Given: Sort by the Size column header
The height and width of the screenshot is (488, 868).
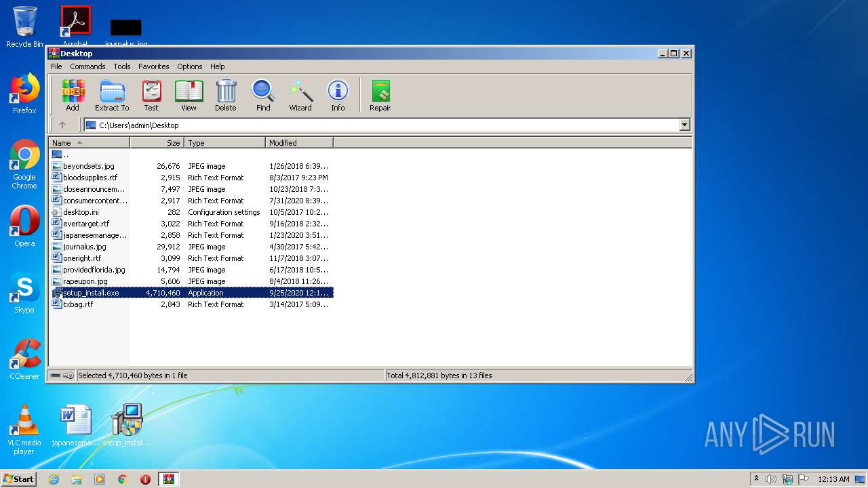Looking at the screenshot, I should point(157,143).
